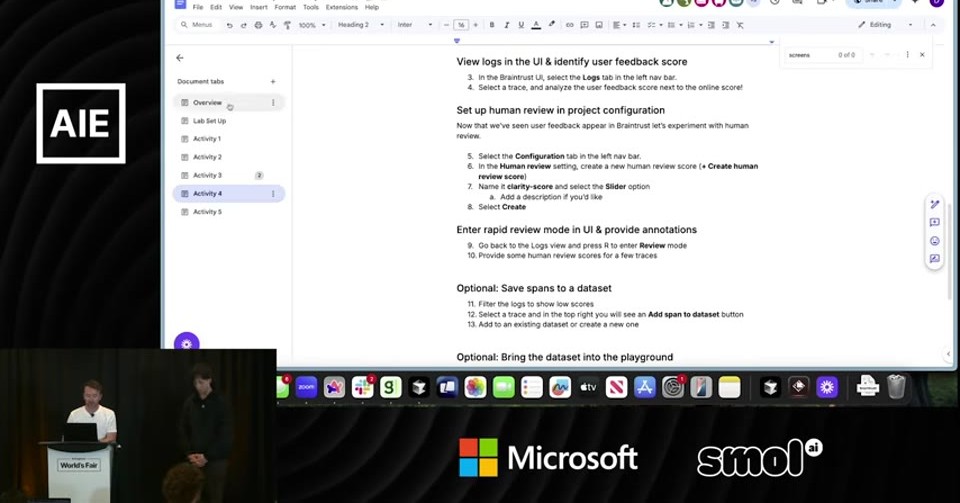Click the suggest edits icon on right margin
The height and width of the screenshot is (503, 960).
pos(934,259)
